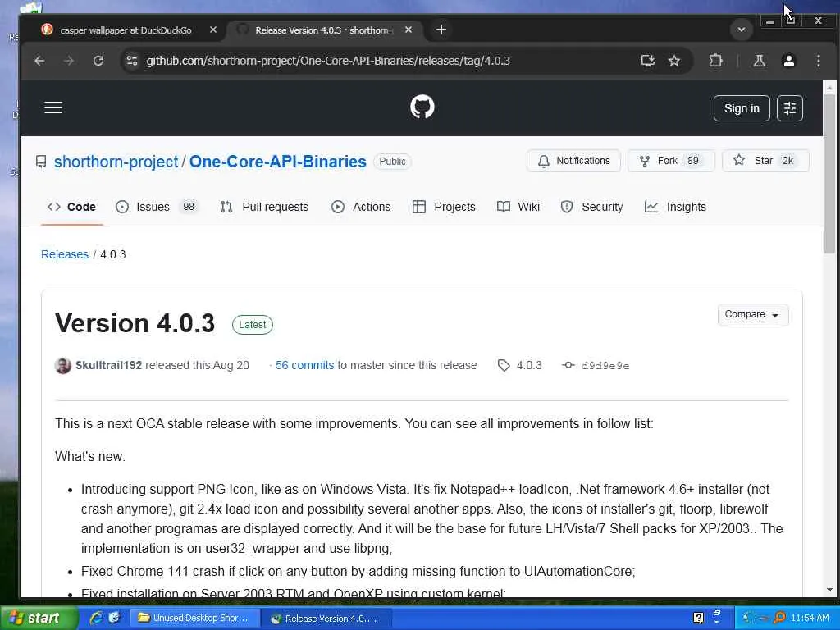Click Skulltrail192 avatar image
840x630 pixels.
pos(62,365)
